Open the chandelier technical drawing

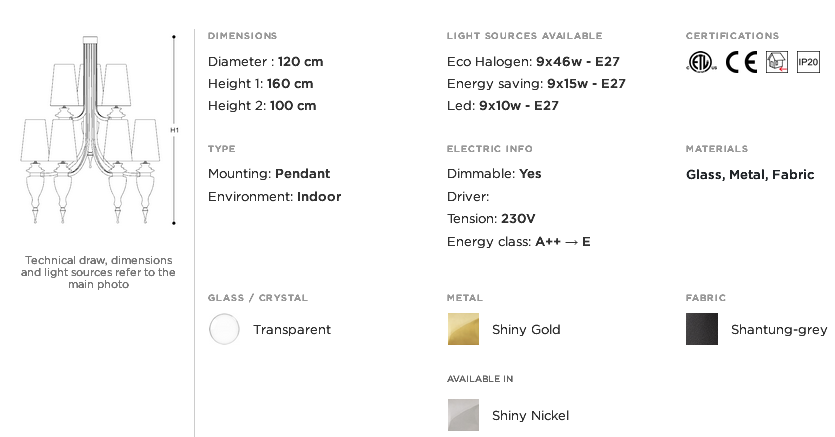pyautogui.click(x=91, y=130)
